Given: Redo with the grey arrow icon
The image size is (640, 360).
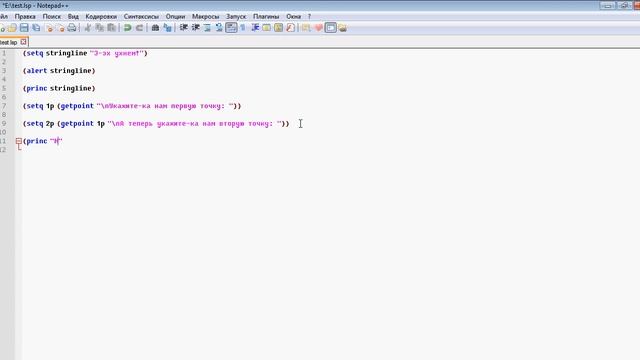Looking at the screenshot, I should tap(139, 28).
